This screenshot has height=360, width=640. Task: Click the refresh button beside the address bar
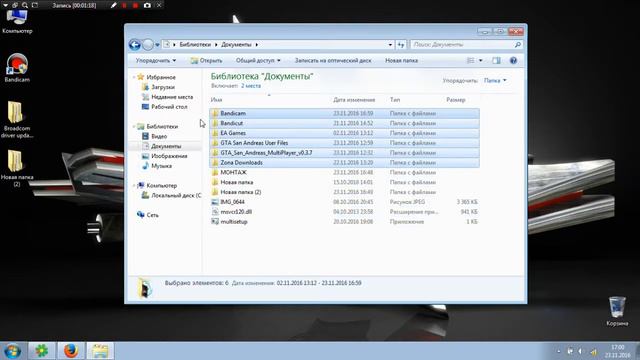[x=401, y=44]
